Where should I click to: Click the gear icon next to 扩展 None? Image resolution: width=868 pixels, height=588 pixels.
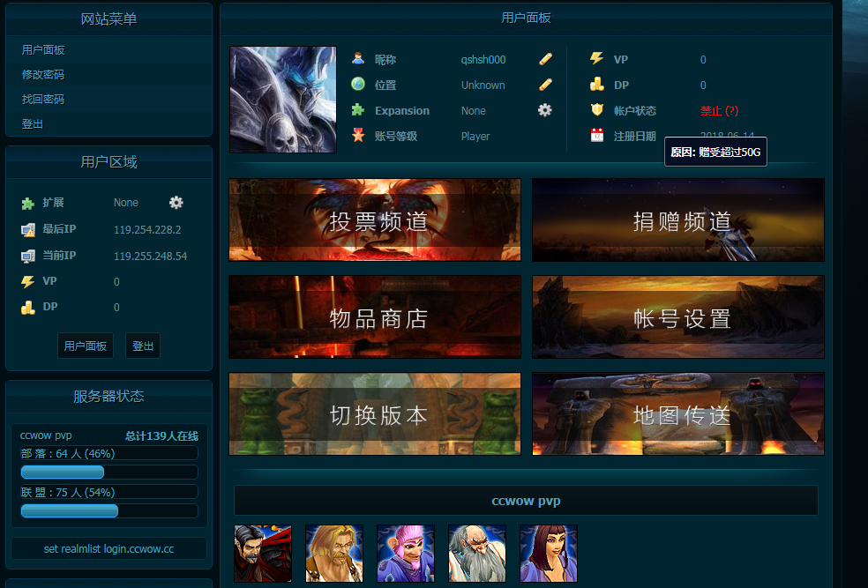coord(176,203)
